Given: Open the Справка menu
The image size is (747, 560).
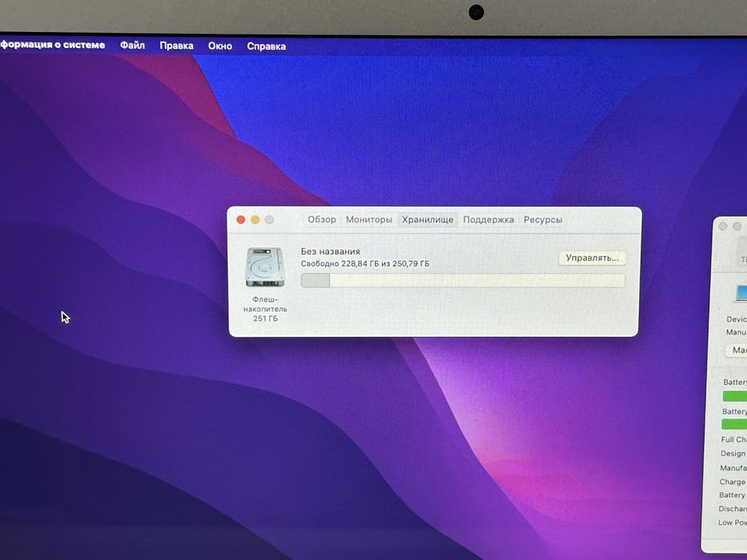Looking at the screenshot, I should click(267, 46).
